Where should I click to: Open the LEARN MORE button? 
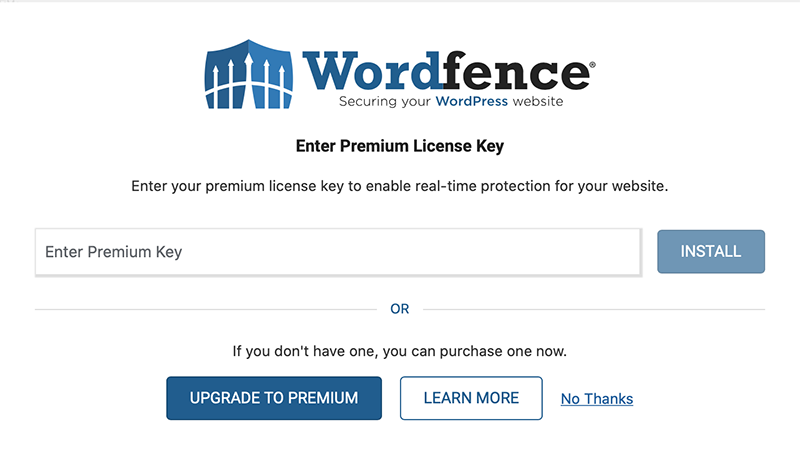click(471, 398)
